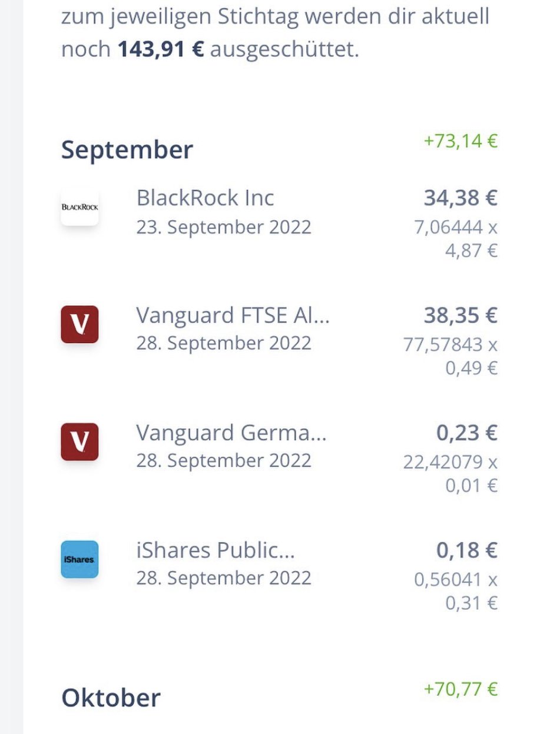560x734 pixels.
Task: Click the +70,77 € Oktober total
Action: point(460,689)
